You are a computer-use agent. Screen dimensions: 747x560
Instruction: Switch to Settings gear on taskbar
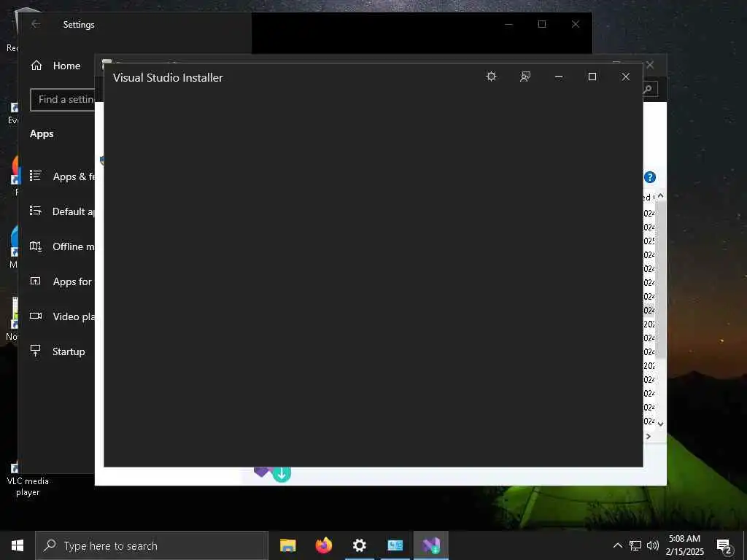pyautogui.click(x=359, y=545)
